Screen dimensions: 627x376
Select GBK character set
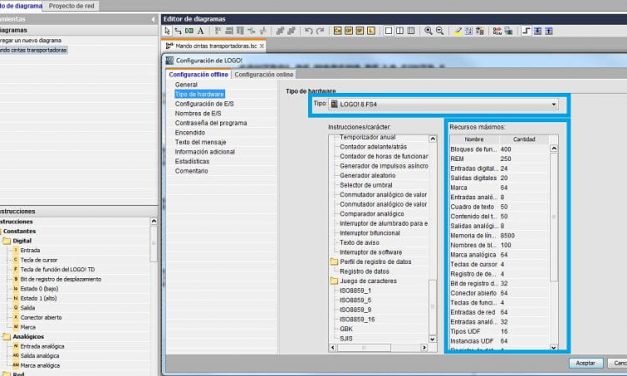click(346, 329)
